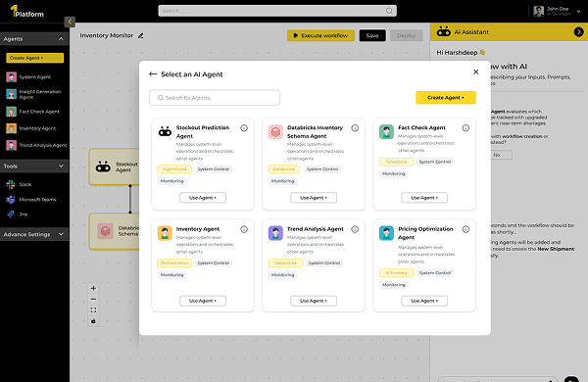Click the Pricing Optimization Agent avatar
This screenshot has width=588, height=382.
(386, 233)
